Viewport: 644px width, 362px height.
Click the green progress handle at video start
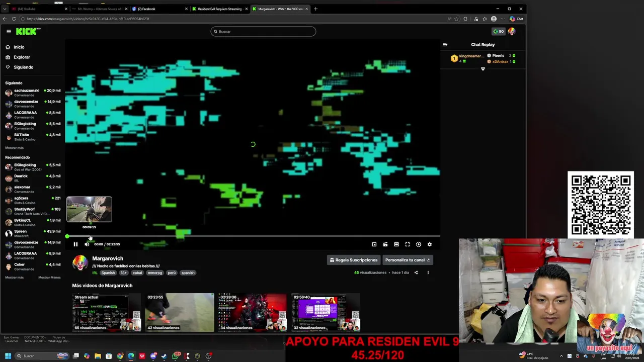(x=67, y=236)
